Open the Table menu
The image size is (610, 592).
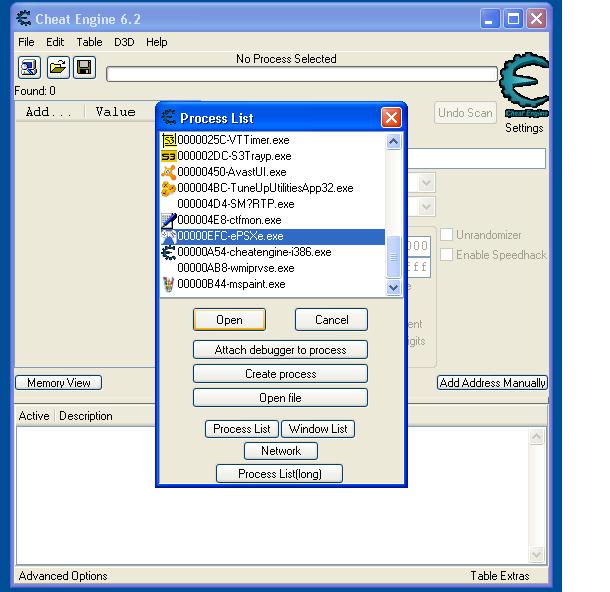click(x=89, y=42)
